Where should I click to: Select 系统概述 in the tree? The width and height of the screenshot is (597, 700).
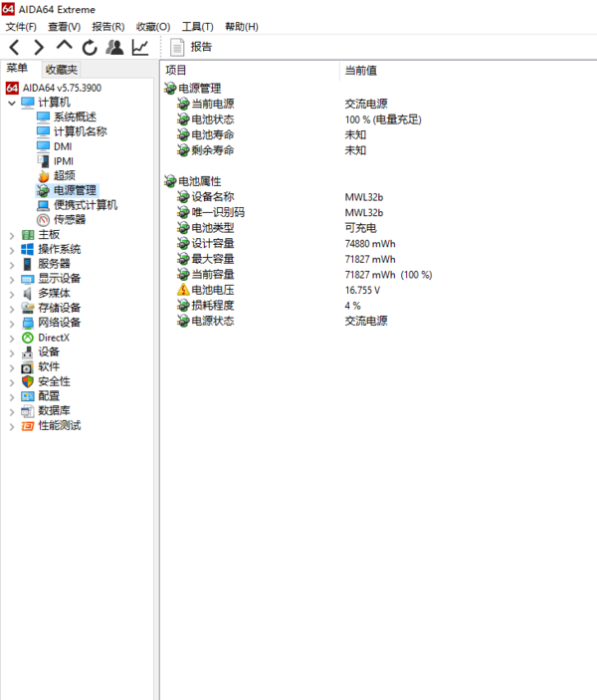pos(75,117)
